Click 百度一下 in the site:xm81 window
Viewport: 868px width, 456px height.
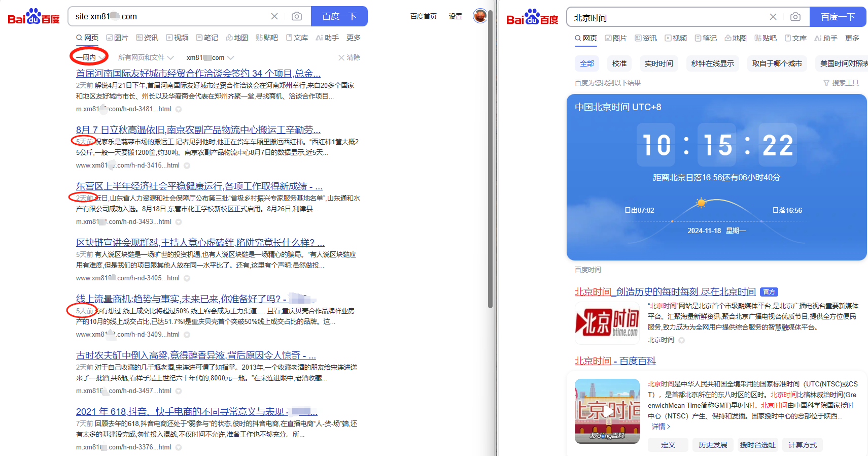coord(339,16)
